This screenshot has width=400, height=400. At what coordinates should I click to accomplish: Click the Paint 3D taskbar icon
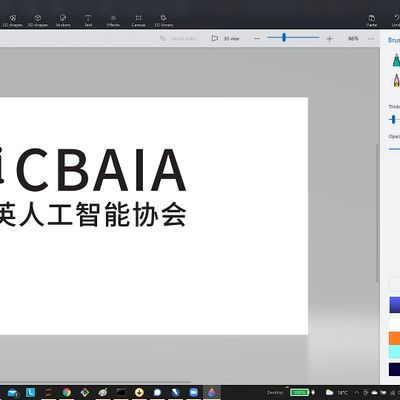(x=212, y=392)
